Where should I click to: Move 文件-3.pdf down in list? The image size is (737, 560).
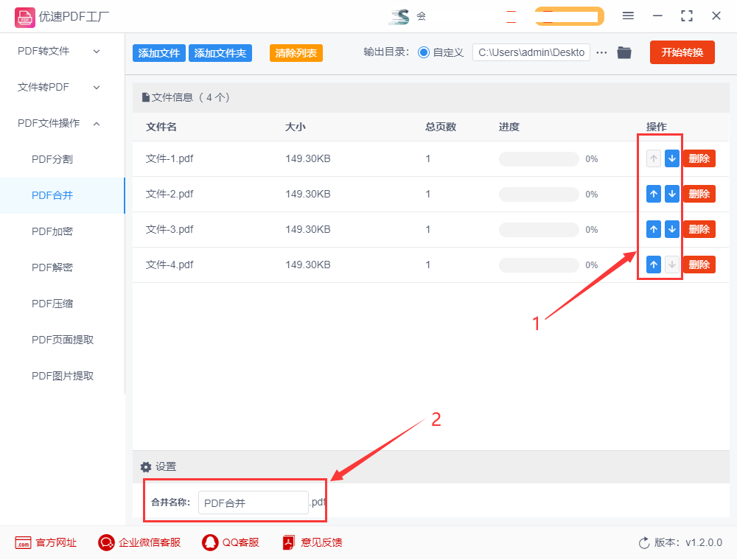pos(672,229)
